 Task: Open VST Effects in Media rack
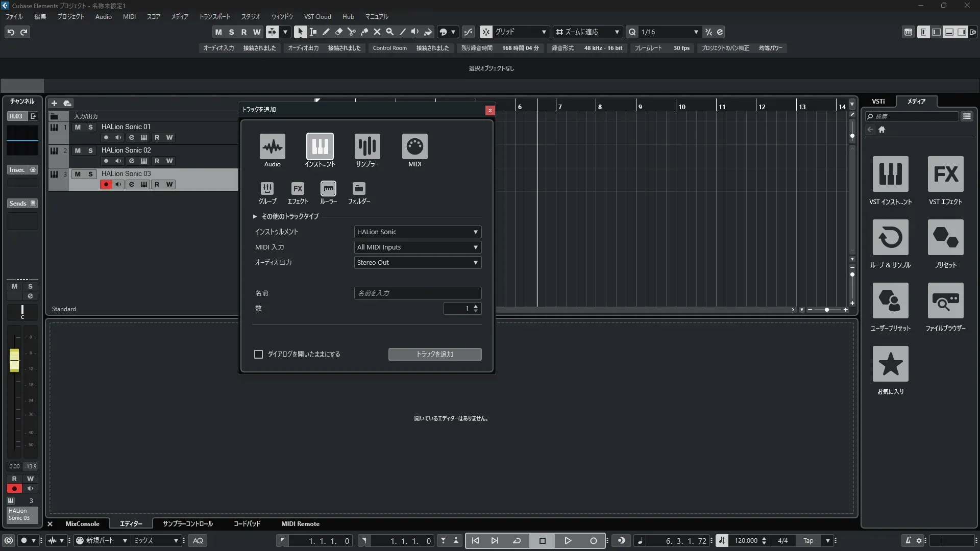[x=945, y=174]
